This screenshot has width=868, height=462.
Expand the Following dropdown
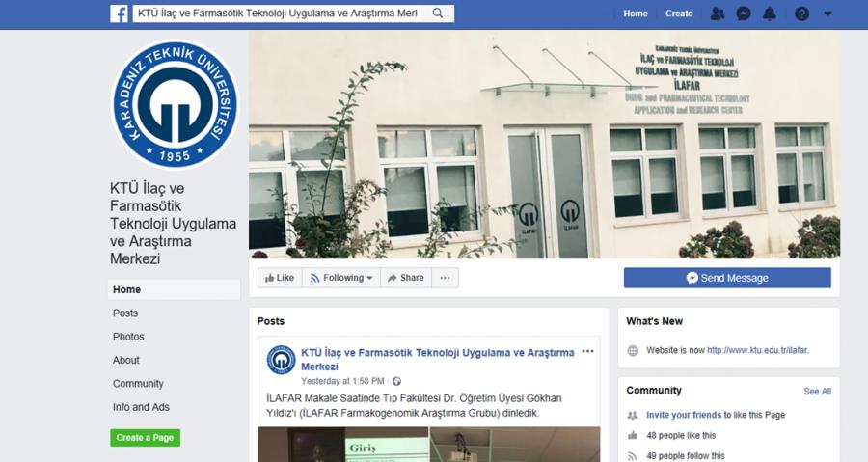tap(341, 278)
